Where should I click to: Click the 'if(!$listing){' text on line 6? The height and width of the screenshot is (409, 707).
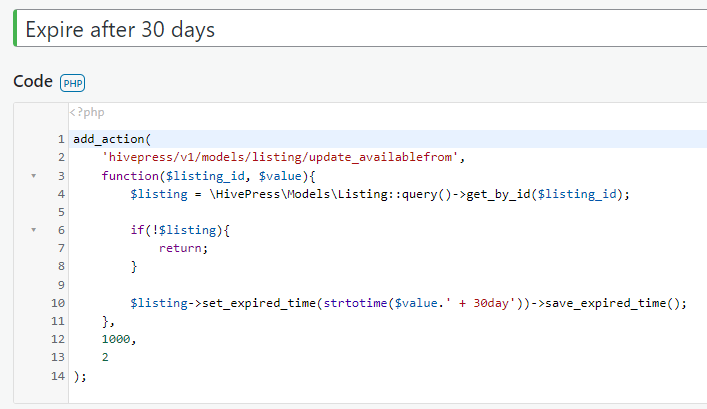click(x=180, y=230)
